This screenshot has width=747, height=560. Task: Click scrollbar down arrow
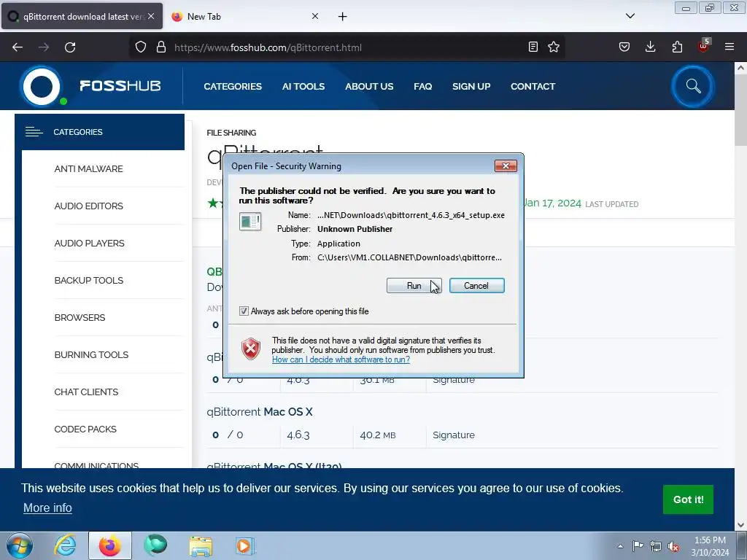tap(740, 525)
